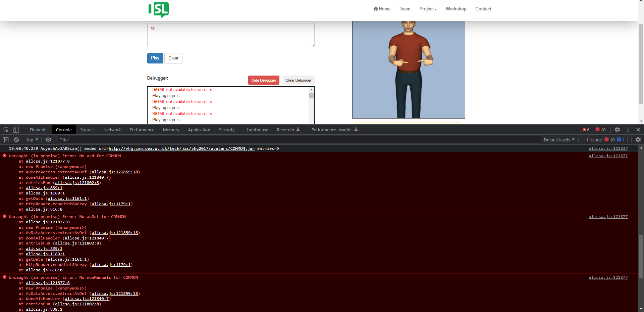The image size is (644, 312).
Task: Click the Home icon in navigation
Action: pyautogui.click(x=376, y=9)
